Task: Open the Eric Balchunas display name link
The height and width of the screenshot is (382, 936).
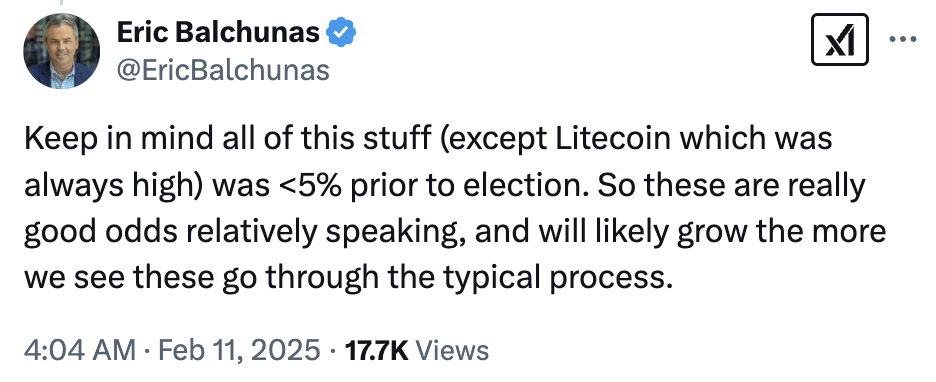Action: point(218,32)
